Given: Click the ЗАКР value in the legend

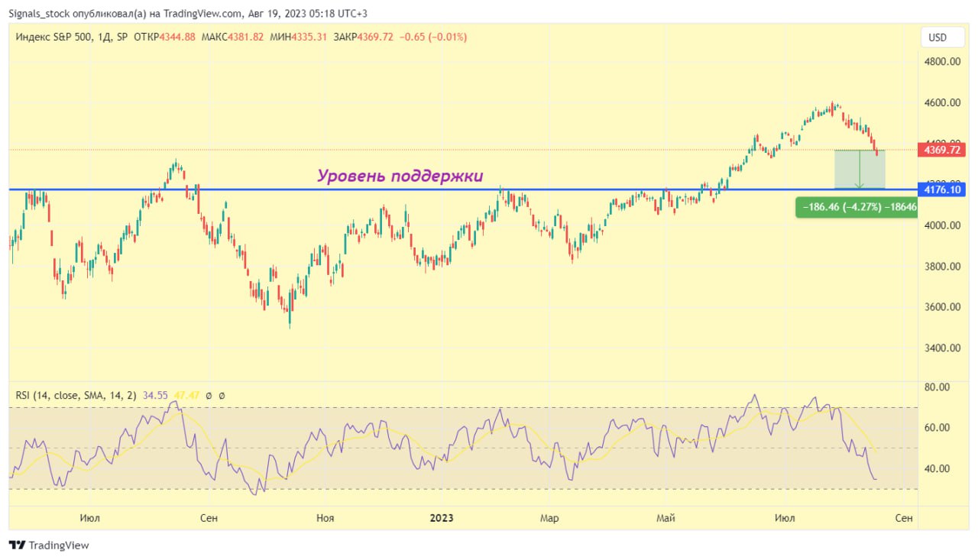Looking at the screenshot, I should (374, 37).
